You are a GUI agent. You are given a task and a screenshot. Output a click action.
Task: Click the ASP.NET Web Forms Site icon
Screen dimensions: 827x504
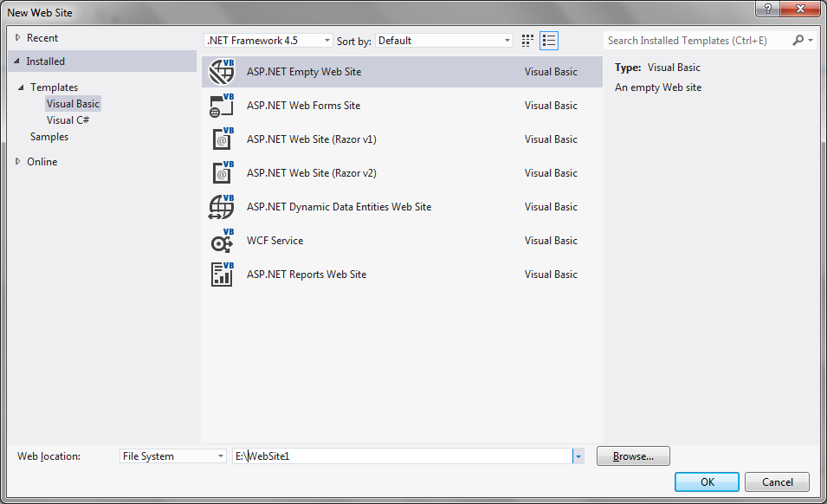(222, 106)
